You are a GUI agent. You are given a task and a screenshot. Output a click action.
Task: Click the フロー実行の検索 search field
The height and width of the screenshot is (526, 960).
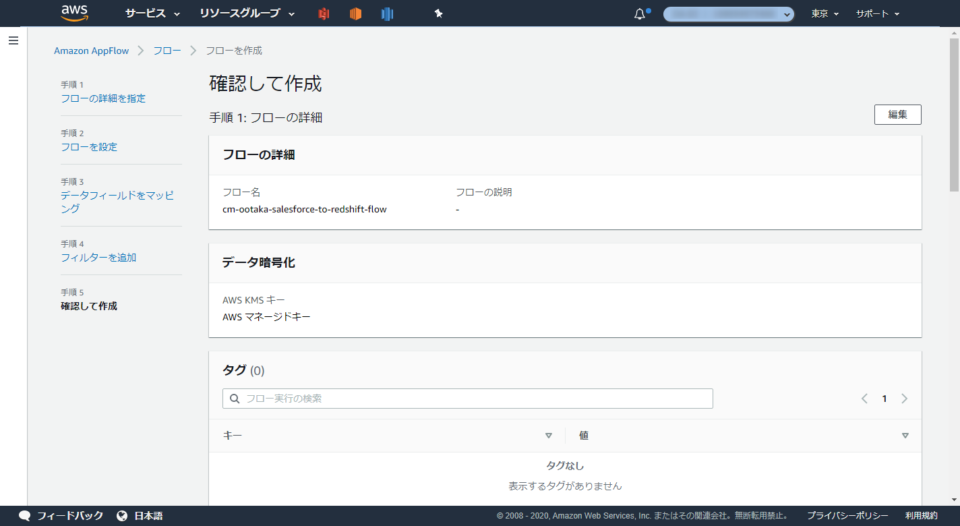tap(468, 399)
